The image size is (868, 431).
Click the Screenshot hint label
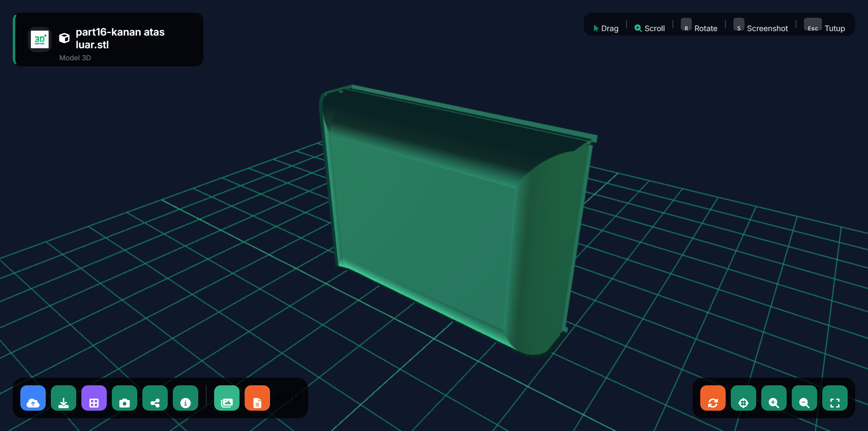[x=767, y=28]
